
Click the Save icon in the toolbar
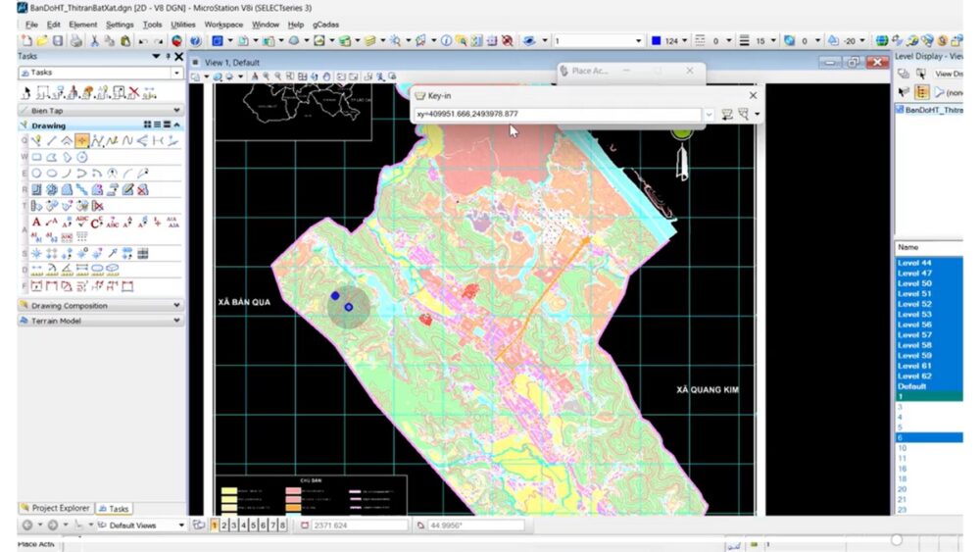(58, 41)
